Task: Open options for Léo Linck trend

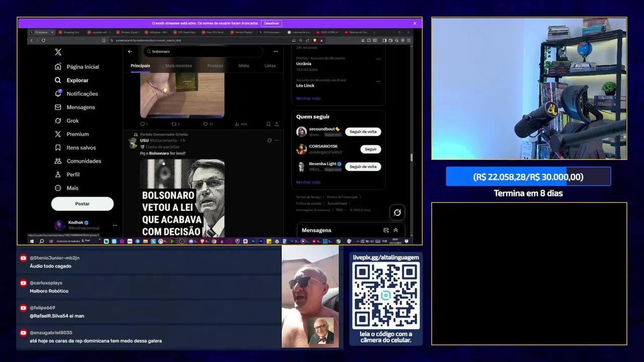Action: coord(378,81)
